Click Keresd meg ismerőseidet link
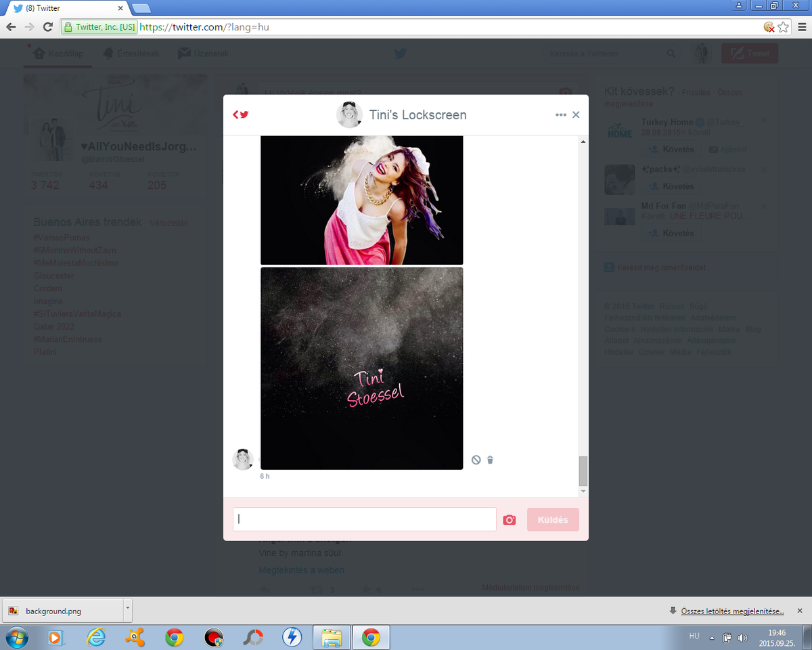812x650 pixels. coord(660,267)
